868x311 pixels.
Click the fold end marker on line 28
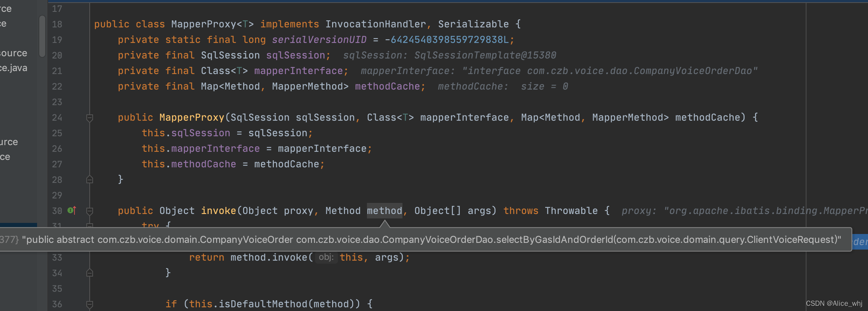tap(89, 180)
